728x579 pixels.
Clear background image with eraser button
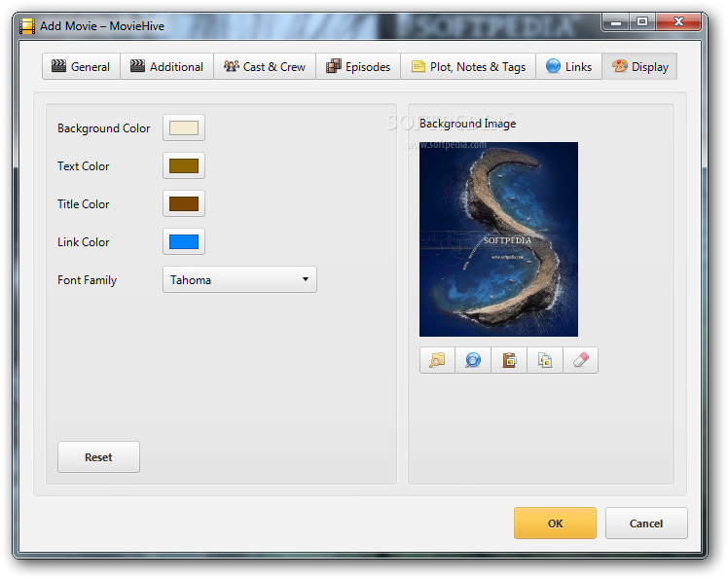point(580,360)
